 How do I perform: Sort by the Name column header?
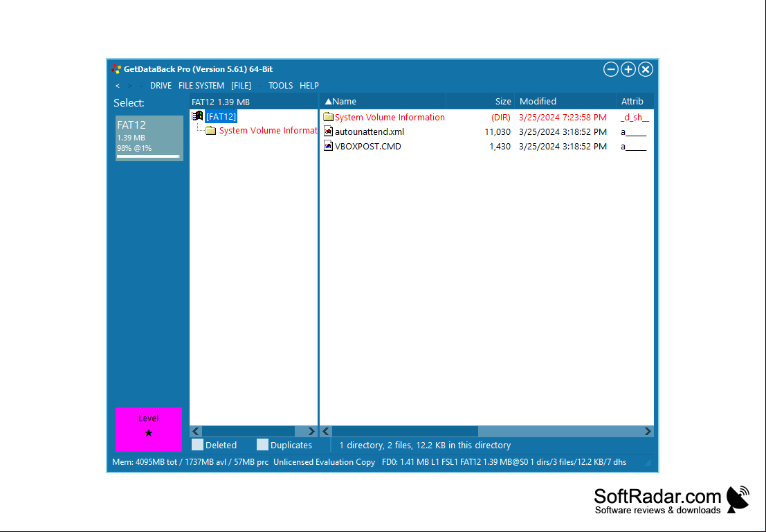[383, 101]
